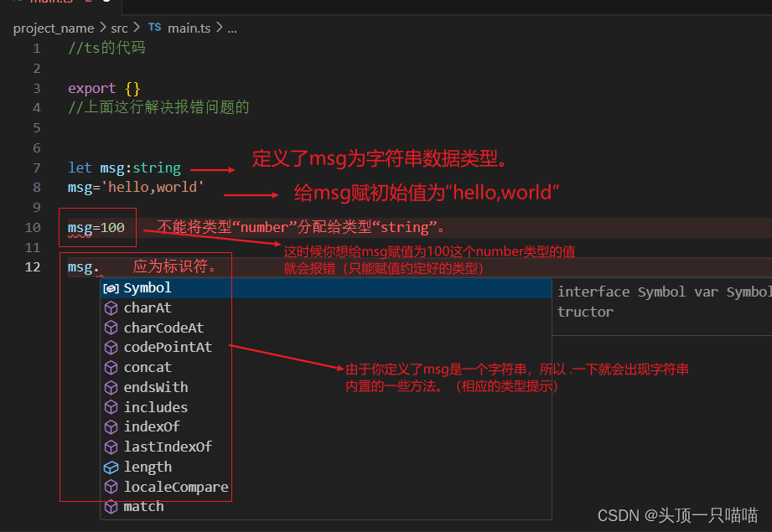Image resolution: width=772 pixels, height=532 pixels.
Task: Select the match suggestion at list bottom
Action: click(x=143, y=506)
